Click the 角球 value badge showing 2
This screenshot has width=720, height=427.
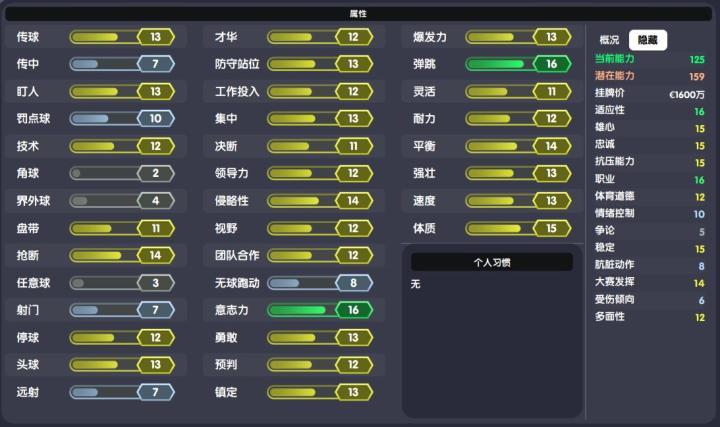tap(155, 173)
